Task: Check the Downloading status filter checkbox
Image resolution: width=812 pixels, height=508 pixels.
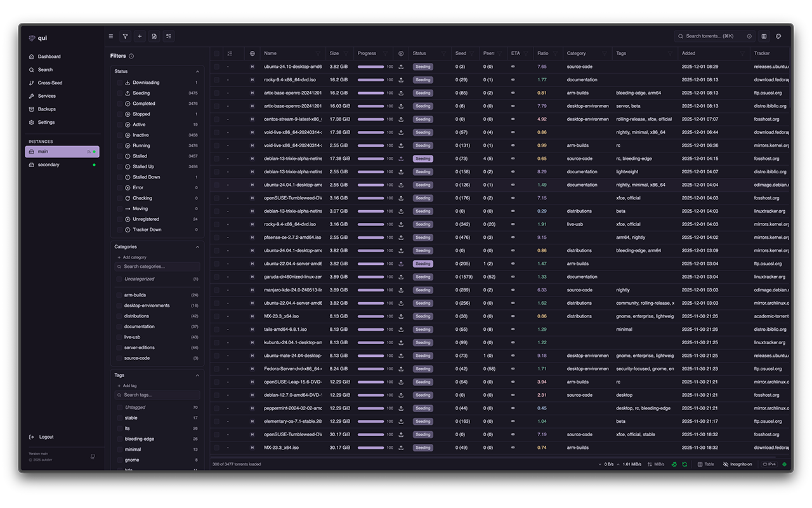Action: (x=119, y=83)
